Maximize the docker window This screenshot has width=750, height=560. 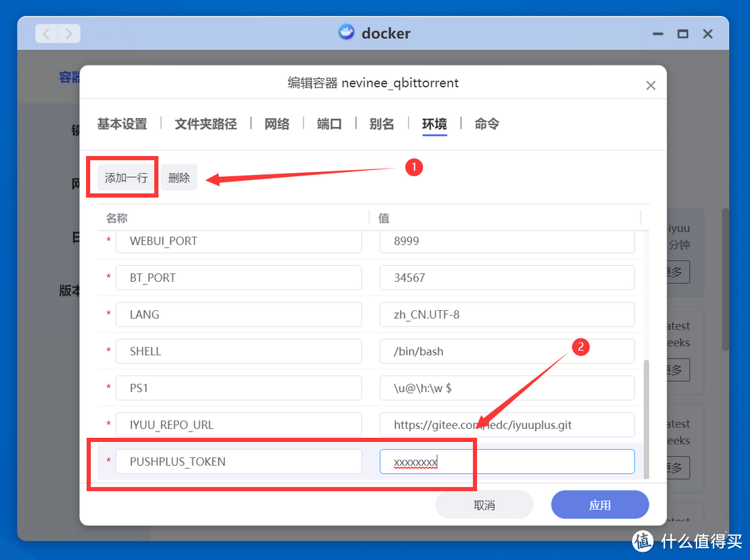(x=683, y=34)
